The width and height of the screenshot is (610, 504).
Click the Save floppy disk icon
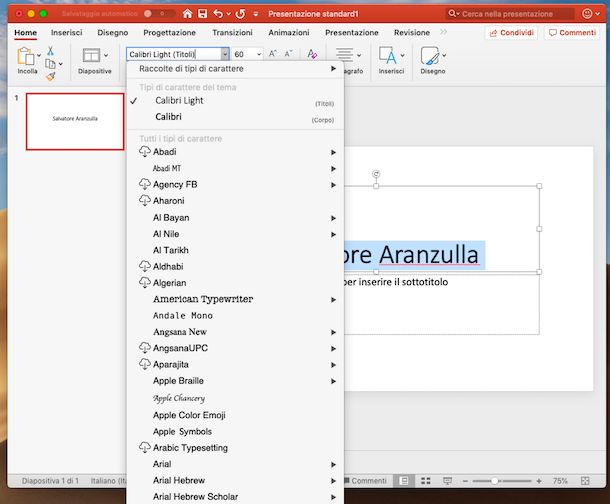pos(202,14)
